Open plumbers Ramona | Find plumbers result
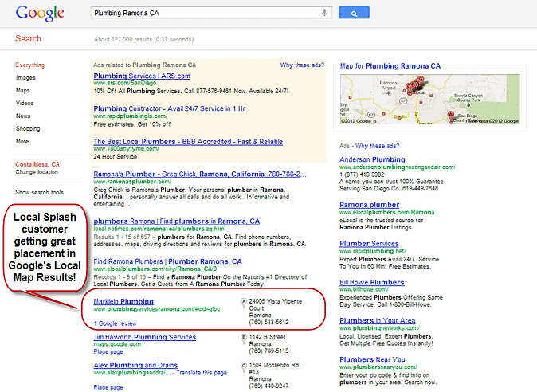Image resolution: width=537 pixels, height=392 pixels. point(176,221)
